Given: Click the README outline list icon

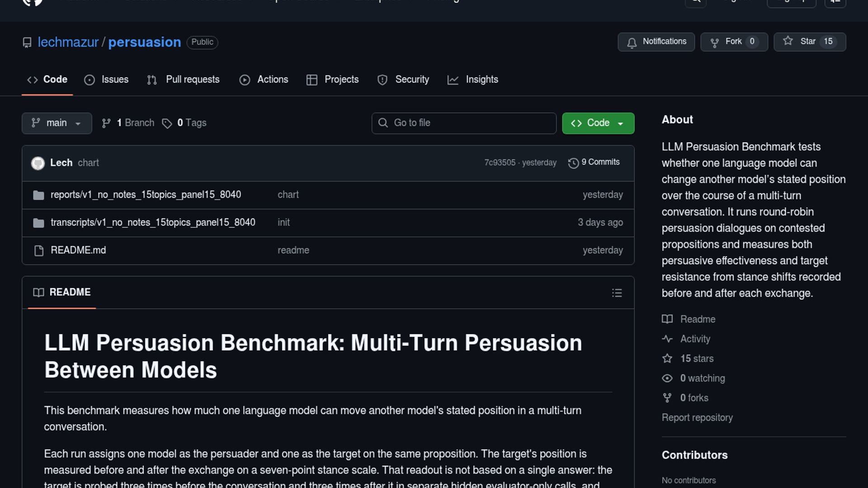Looking at the screenshot, I should (617, 293).
